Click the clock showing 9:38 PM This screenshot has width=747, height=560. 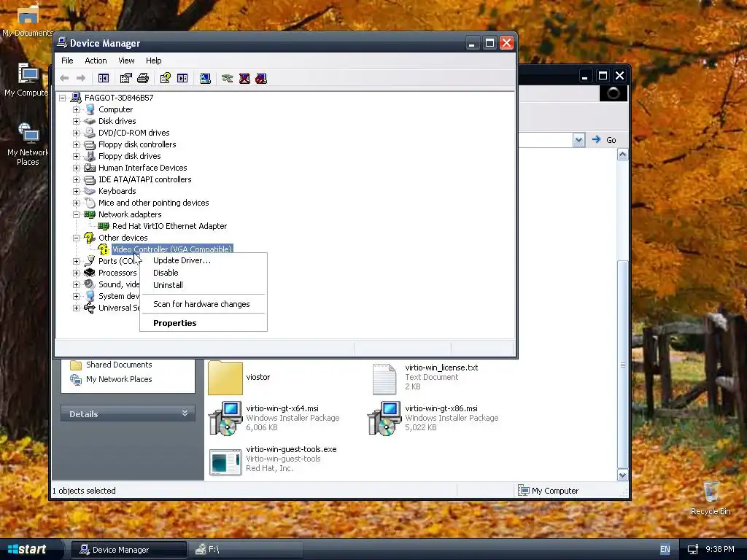pyautogui.click(x=720, y=550)
